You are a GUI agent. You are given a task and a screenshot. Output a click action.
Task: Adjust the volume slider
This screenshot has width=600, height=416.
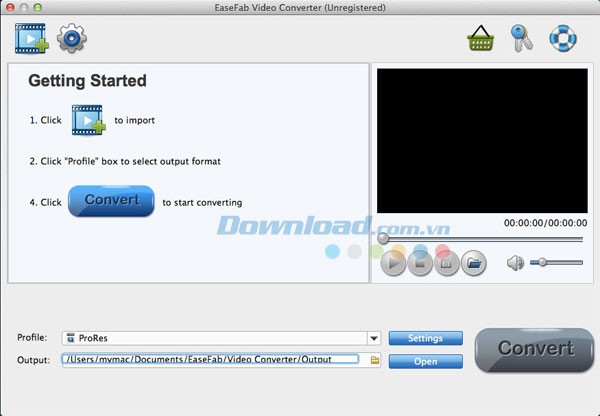tap(556, 263)
